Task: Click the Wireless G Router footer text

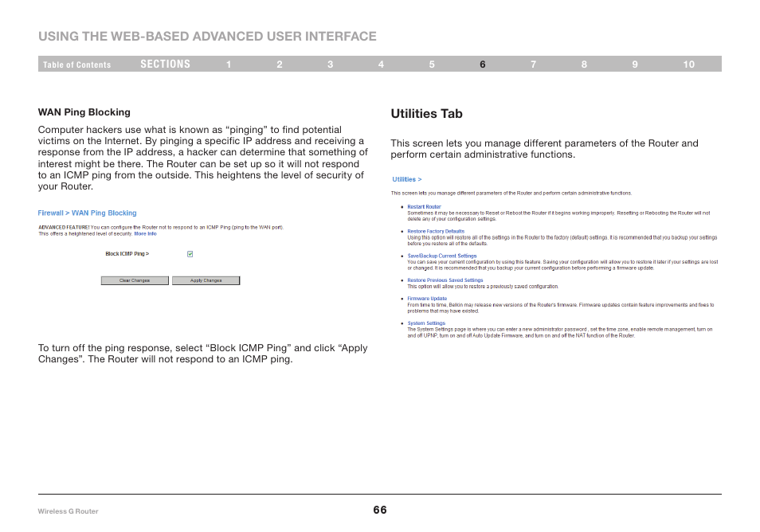Action: (68, 511)
